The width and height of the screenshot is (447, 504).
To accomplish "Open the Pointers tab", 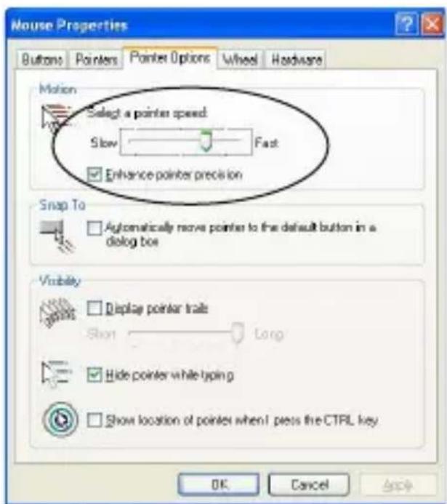I will (x=97, y=60).
